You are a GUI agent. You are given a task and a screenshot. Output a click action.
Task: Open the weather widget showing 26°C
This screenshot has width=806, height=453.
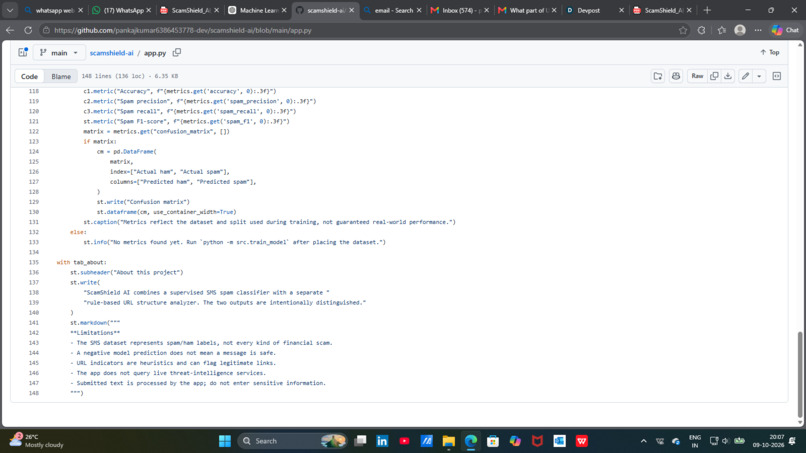coord(38,441)
